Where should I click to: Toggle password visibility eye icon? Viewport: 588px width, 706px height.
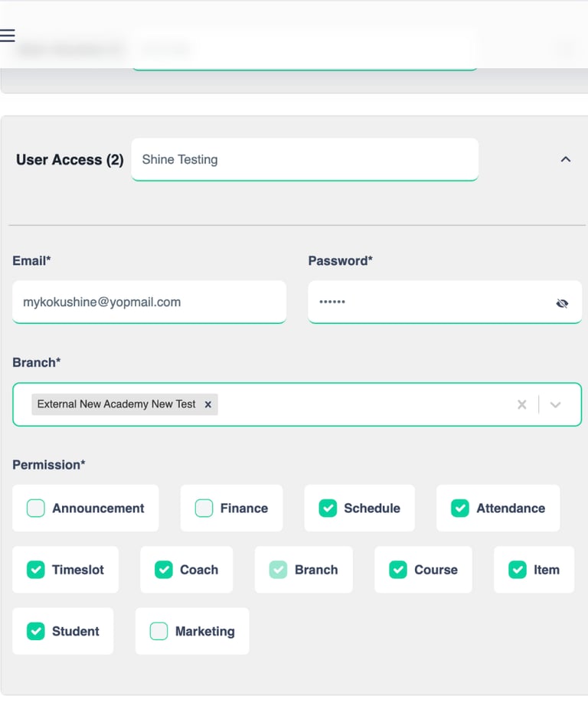(562, 303)
